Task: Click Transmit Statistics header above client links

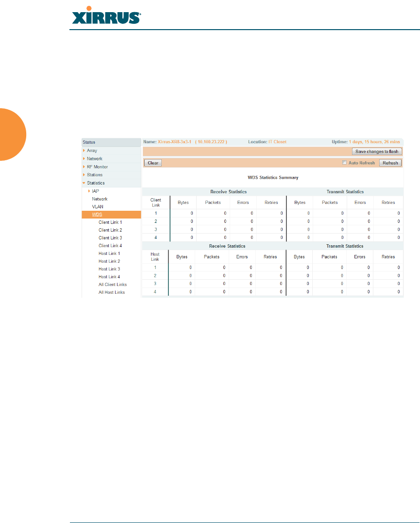Action: point(345,192)
